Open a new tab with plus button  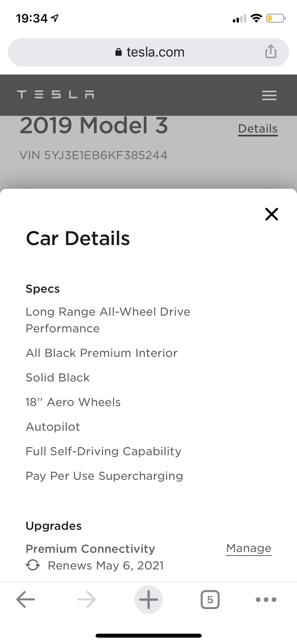148,599
